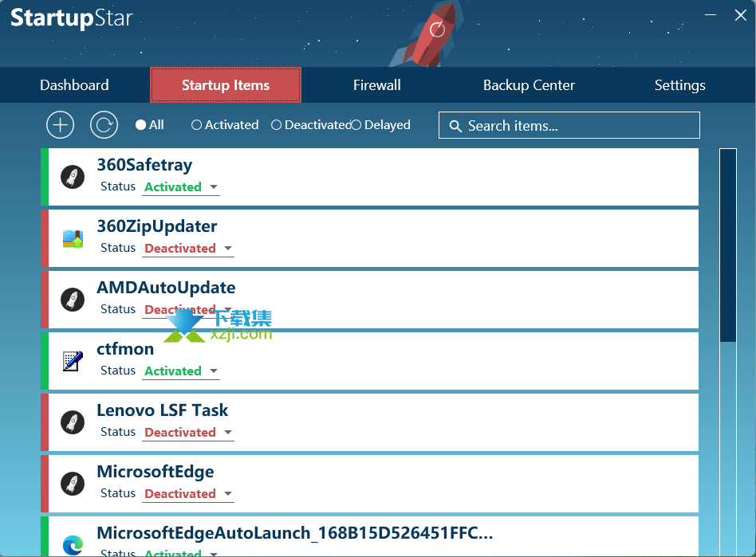The height and width of the screenshot is (557, 756).
Task: Minimize the StartupStar window
Action: click(711, 15)
